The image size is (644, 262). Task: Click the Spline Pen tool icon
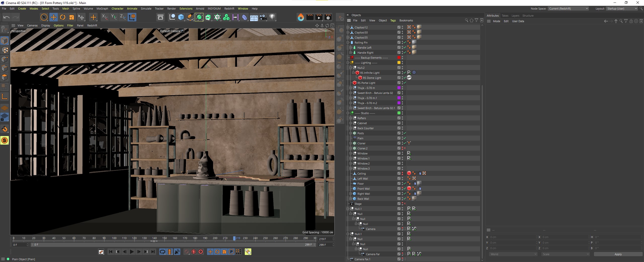click(x=190, y=17)
